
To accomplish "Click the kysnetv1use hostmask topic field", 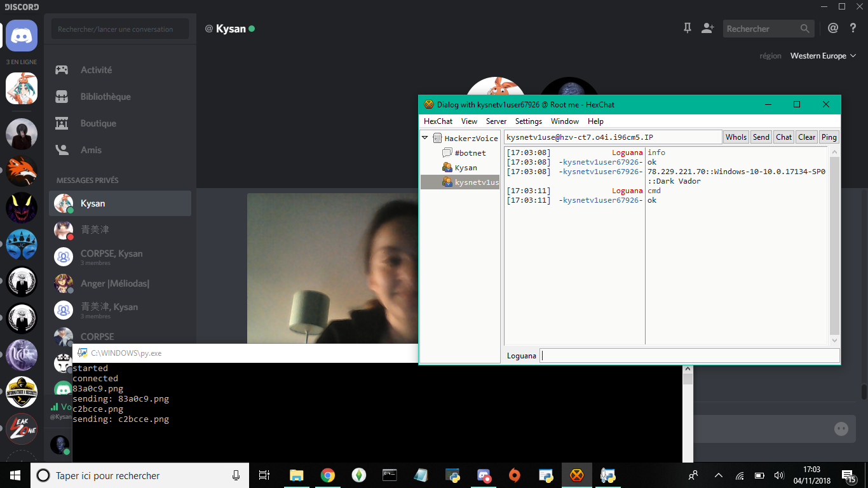I will [613, 137].
